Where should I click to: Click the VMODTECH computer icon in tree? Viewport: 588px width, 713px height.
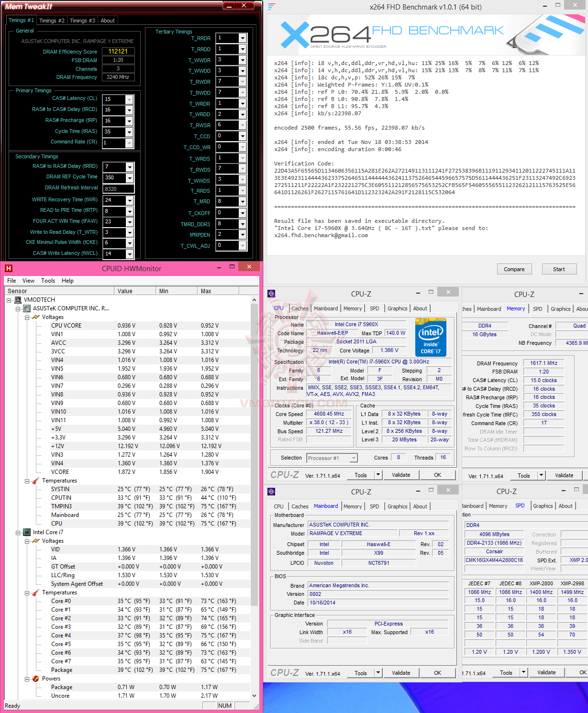[x=19, y=300]
